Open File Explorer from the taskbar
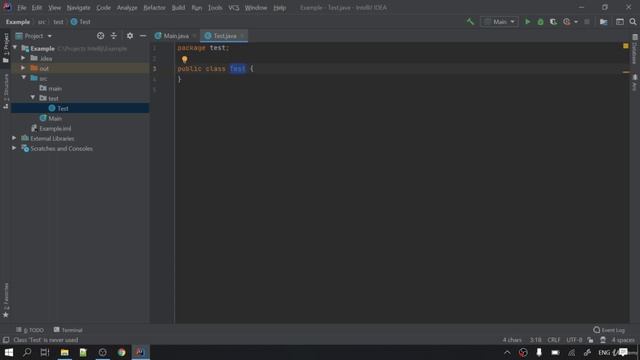640x360 pixels. click(64, 352)
